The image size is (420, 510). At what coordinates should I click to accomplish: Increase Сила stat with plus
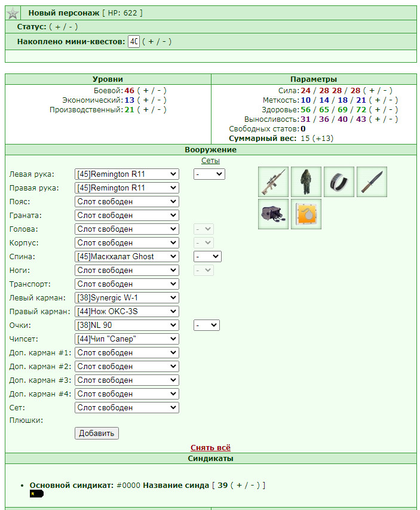tap(372, 90)
